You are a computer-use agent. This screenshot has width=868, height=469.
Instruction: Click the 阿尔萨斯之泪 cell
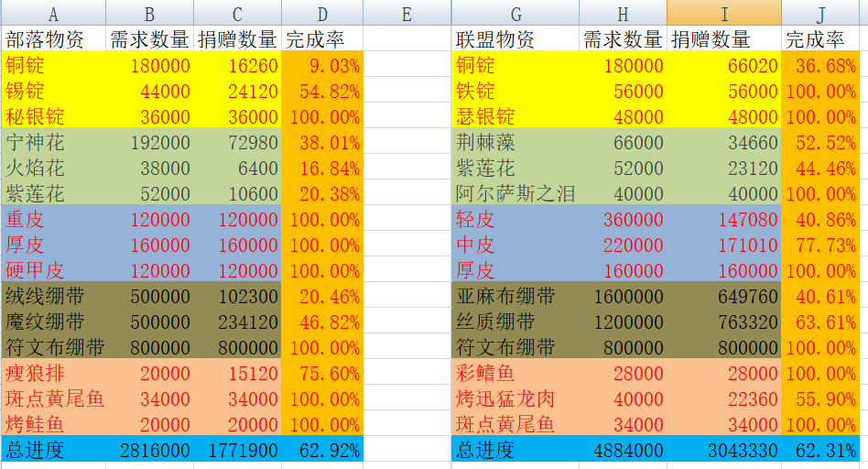(515, 193)
